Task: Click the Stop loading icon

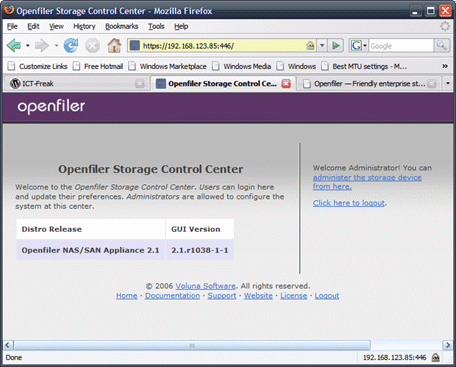Action: (x=92, y=46)
